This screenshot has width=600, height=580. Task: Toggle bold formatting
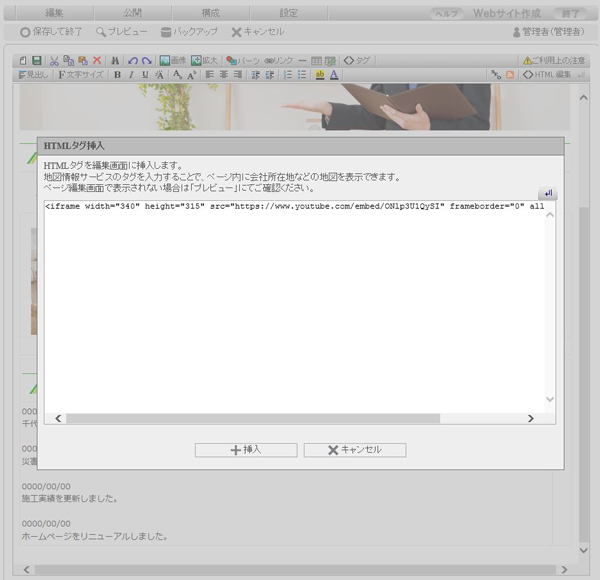(x=117, y=75)
